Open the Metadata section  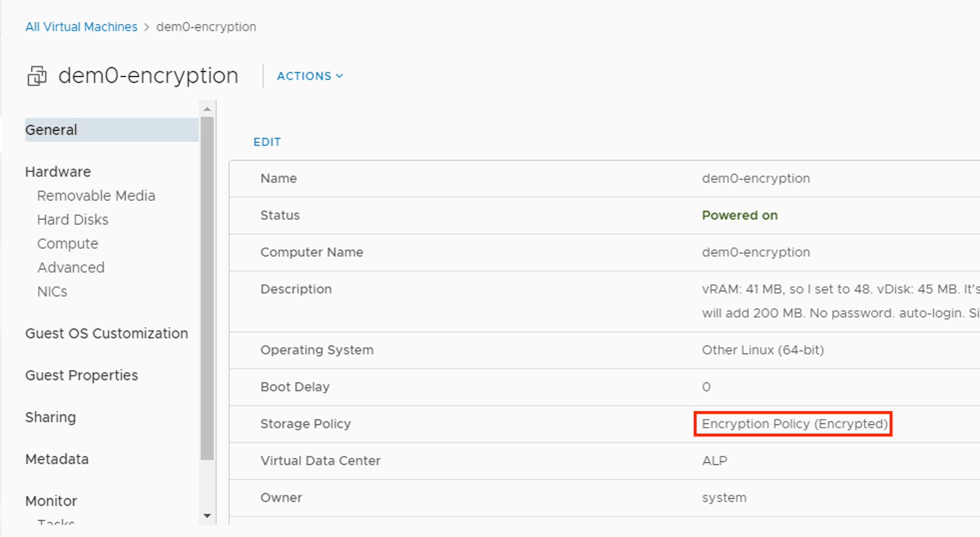pos(57,459)
